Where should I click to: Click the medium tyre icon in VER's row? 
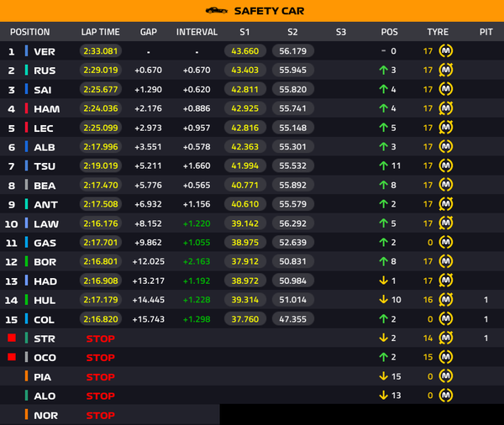[x=446, y=50]
